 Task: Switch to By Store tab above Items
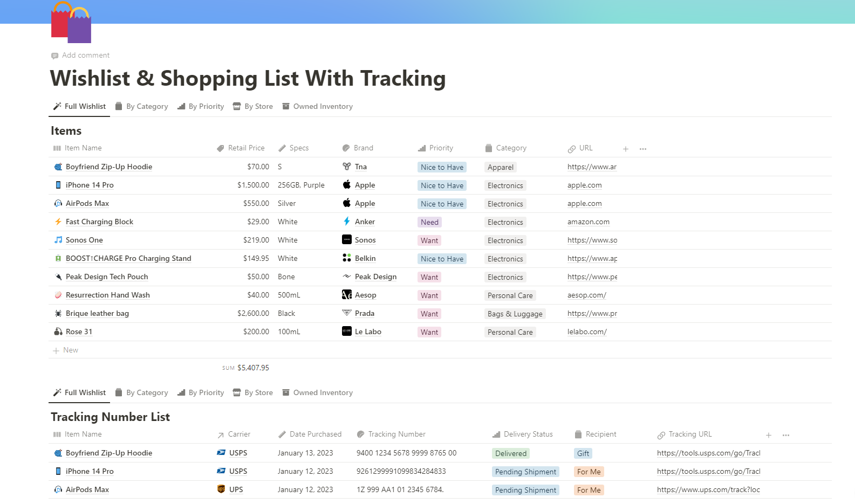click(252, 106)
